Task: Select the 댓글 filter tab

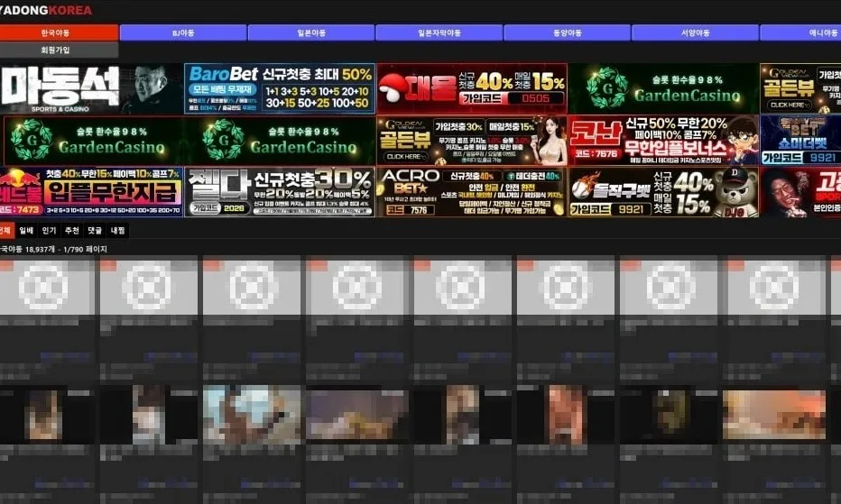Action: (95, 231)
